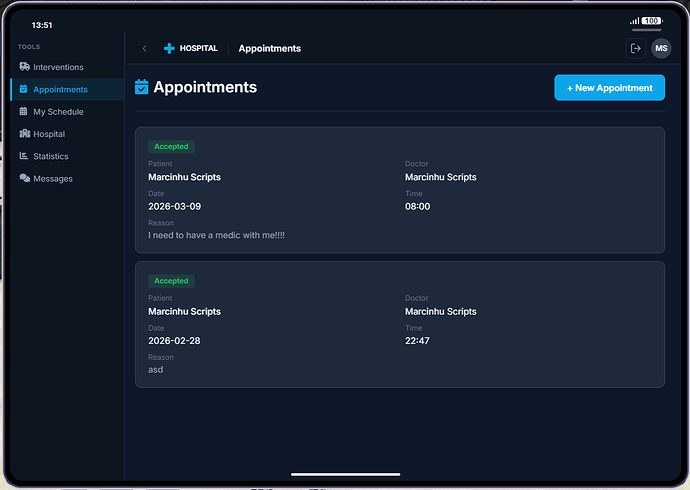The width and height of the screenshot is (690, 490).
Task: Open Interventions in the sidebar
Action: click(x=67, y=67)
